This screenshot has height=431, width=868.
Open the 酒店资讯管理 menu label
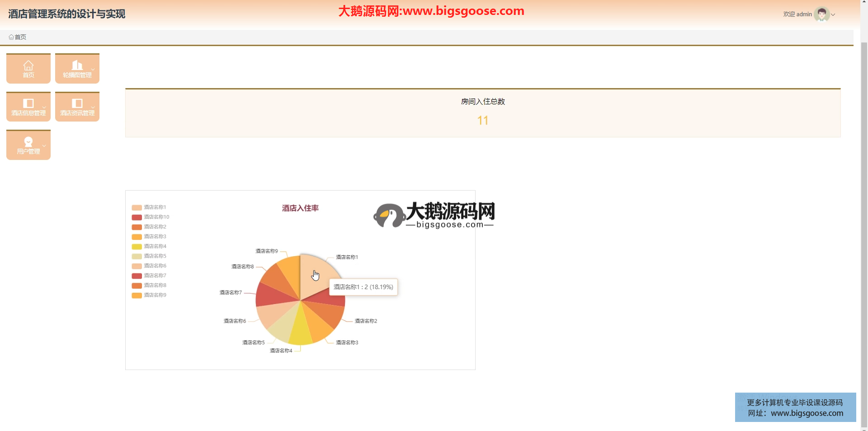click(x=77, y=113)
